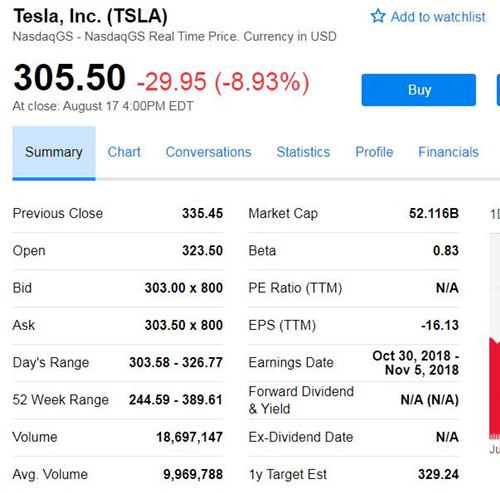The image size is (500, 493).
Task: Click the Earnings Date value
Action: [x=416, y=363]
